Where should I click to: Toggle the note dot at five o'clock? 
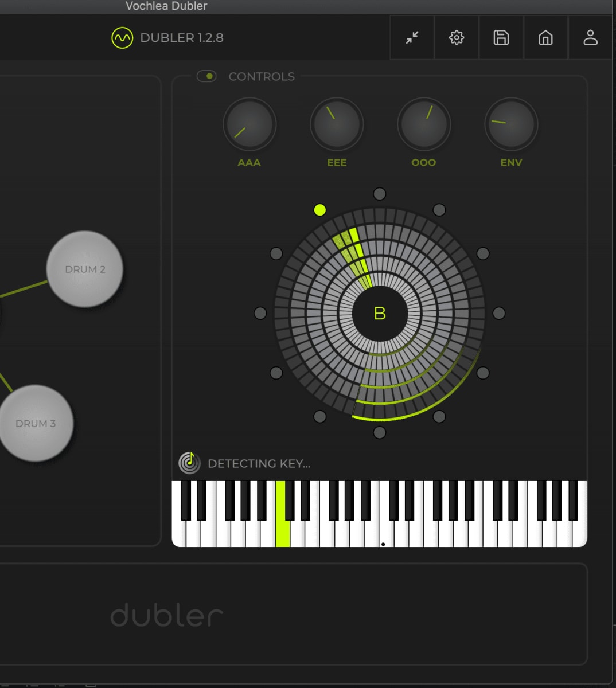tap(439, 416)
